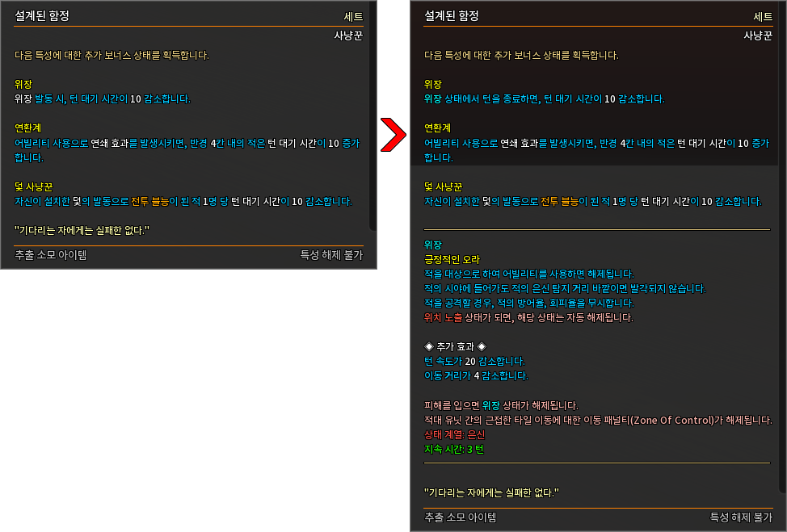Click the 긍정적인 오라 label
The image size is (787, 532).
click(452, 259)
